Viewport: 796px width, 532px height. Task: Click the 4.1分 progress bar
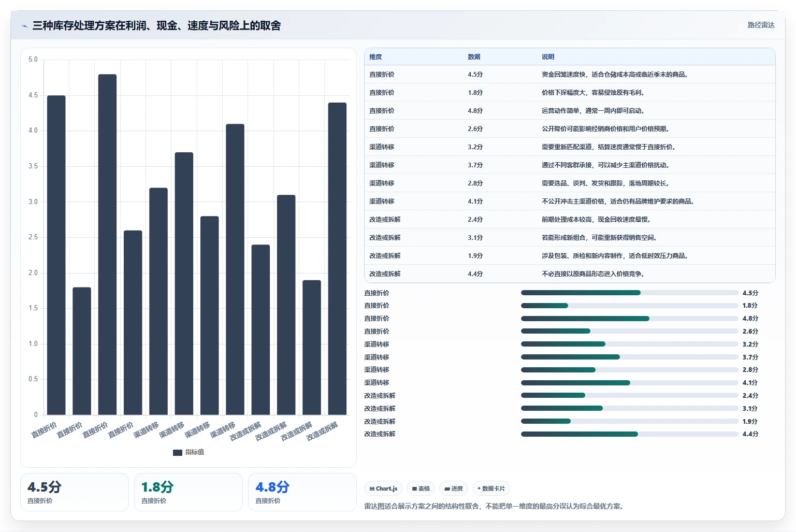pos(629,383)
